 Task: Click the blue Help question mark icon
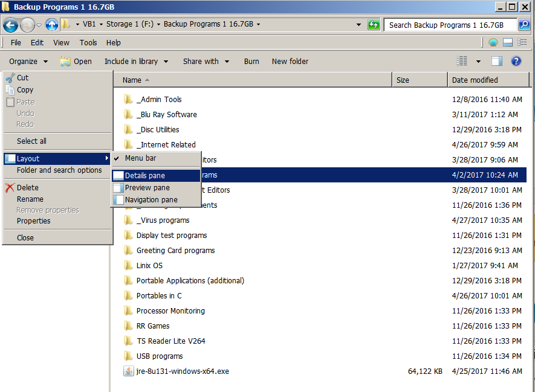point(516,61)
